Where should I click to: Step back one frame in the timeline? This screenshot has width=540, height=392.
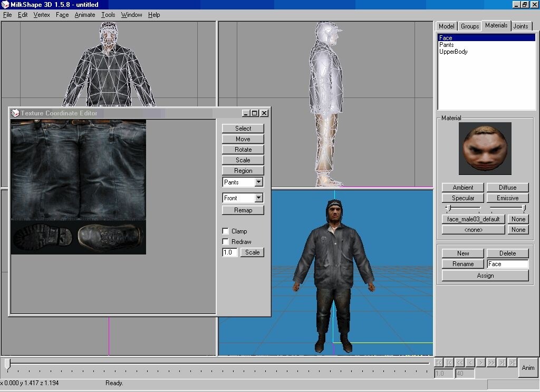470,362
